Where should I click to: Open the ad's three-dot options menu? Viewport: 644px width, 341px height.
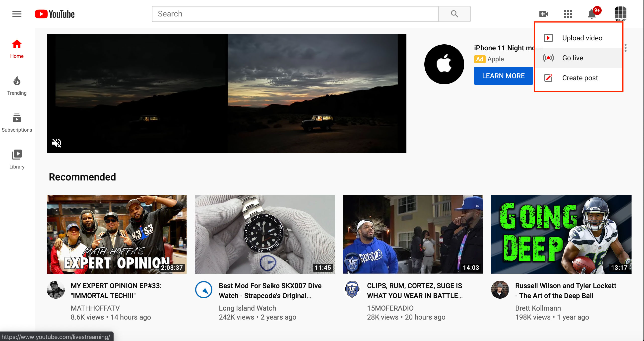(626, 48)
